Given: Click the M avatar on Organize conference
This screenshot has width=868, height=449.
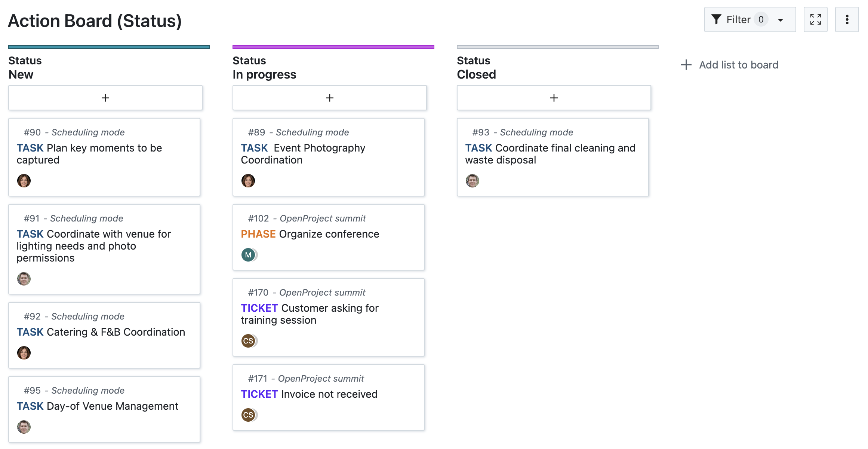Looking at the screenshot, I should click(x=249, y=254).
